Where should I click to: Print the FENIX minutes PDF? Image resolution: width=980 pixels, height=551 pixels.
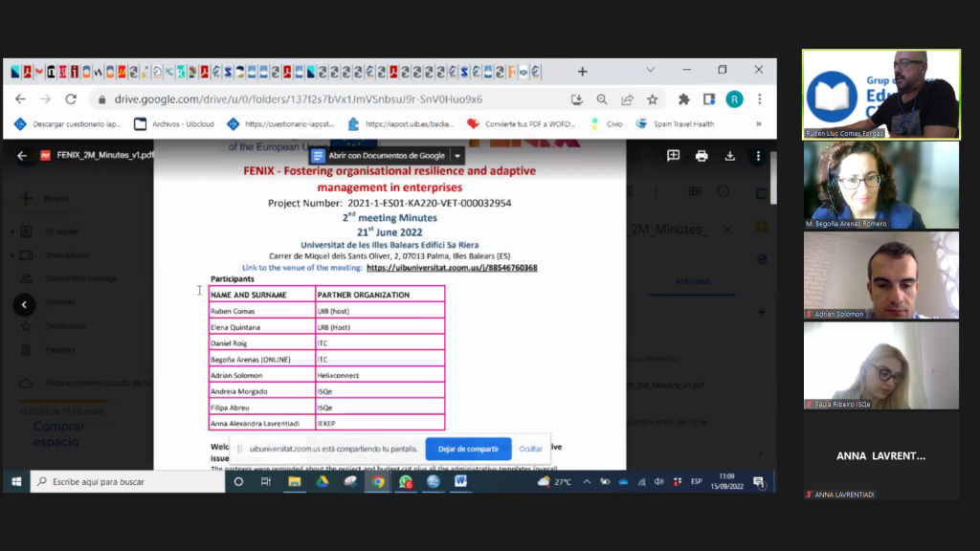tap(702, 156)
